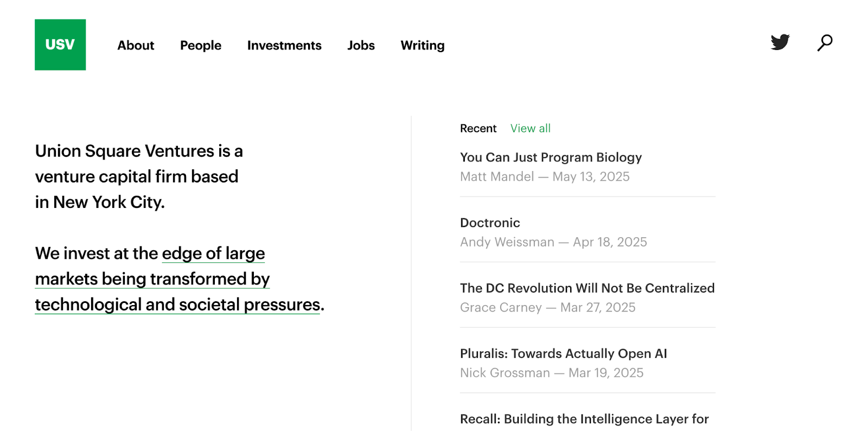The image size is (868, 431).
Task: Click the View all link
Action: click(x=530, y=129)
